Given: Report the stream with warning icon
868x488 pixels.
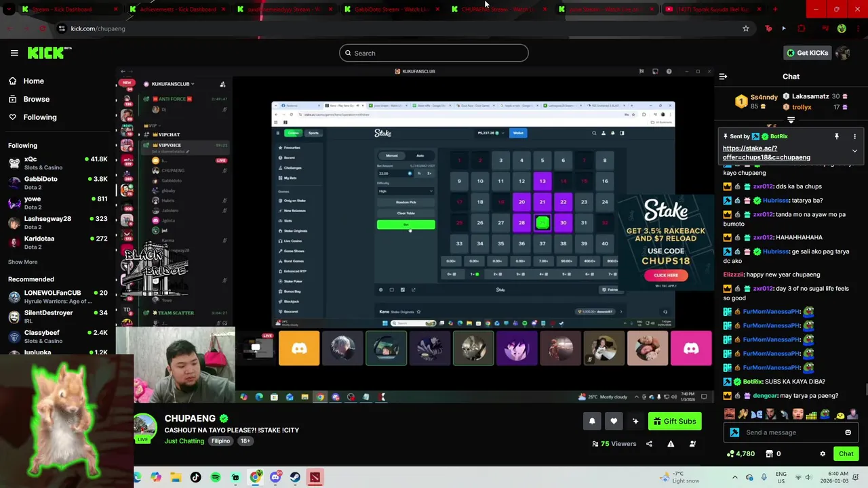Looking at the screenshot, I should [671, 444].
